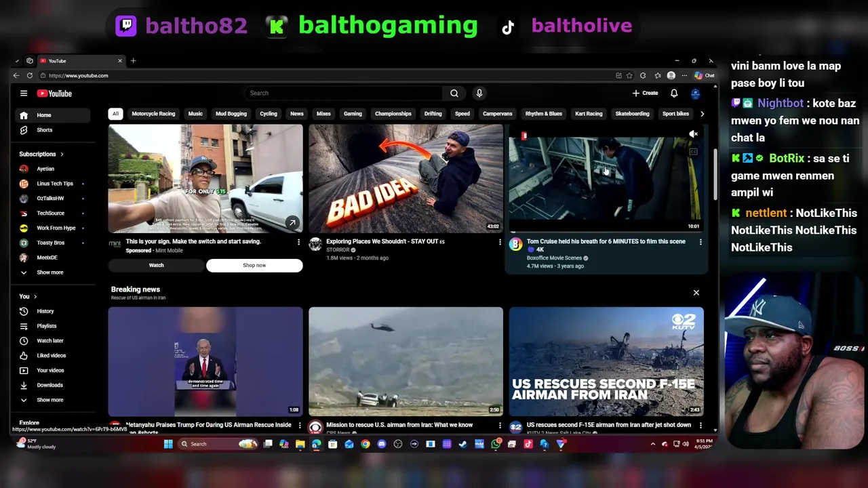
Task: Open Liked videos in the sidebar
Action: point(52,356)
